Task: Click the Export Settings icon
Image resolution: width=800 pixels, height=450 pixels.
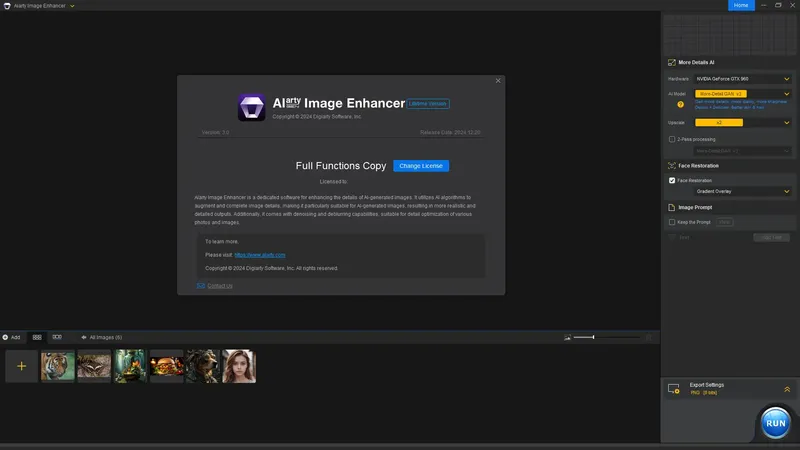Action: (x=673, y=389)
